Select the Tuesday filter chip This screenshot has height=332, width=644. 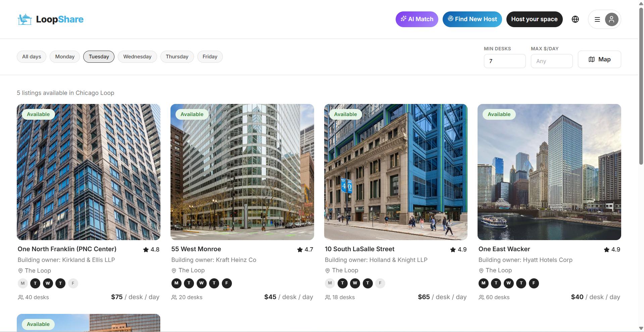99,57
